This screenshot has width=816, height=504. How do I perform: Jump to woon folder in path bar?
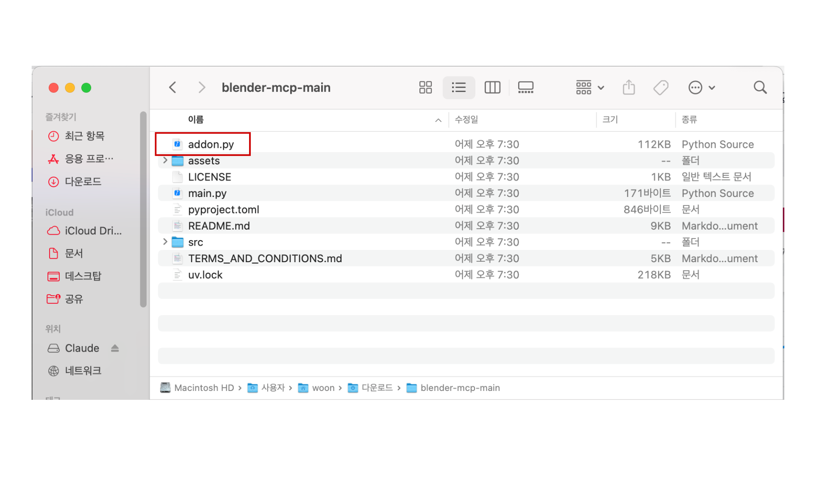(322, 388)
